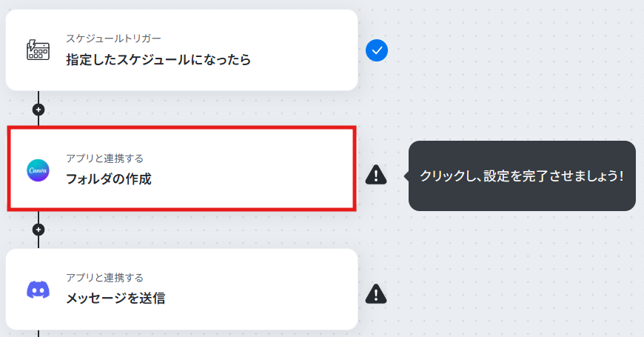Click the warning triangle beside フォルダの作成
644x337 pixels.
click(376, 175)
